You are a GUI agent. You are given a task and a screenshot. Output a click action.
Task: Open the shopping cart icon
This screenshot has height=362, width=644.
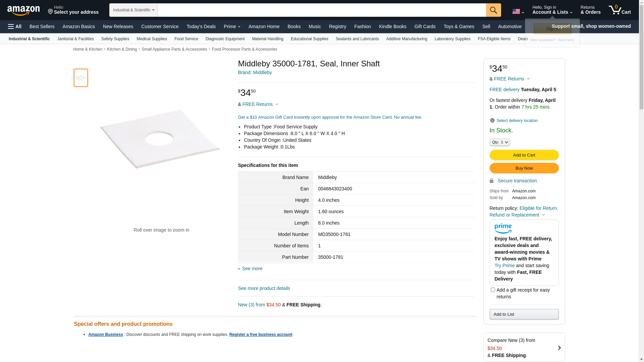click(619, 10)
